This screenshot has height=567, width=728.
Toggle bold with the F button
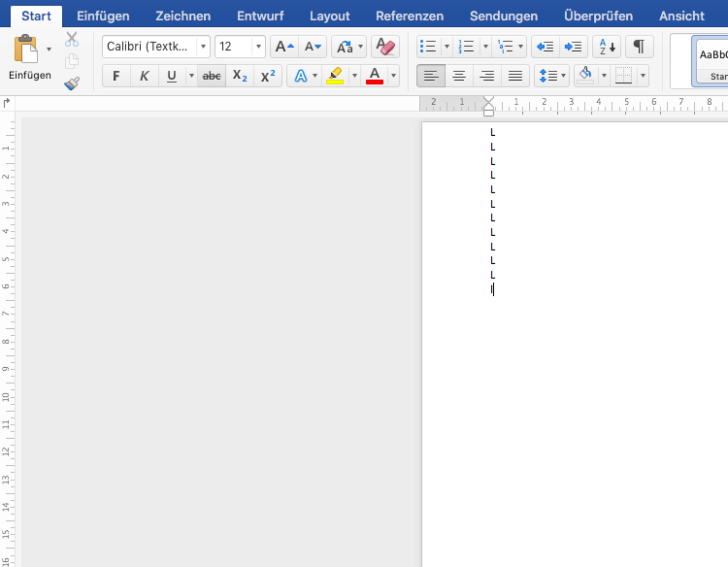click(x=116, y=76)
